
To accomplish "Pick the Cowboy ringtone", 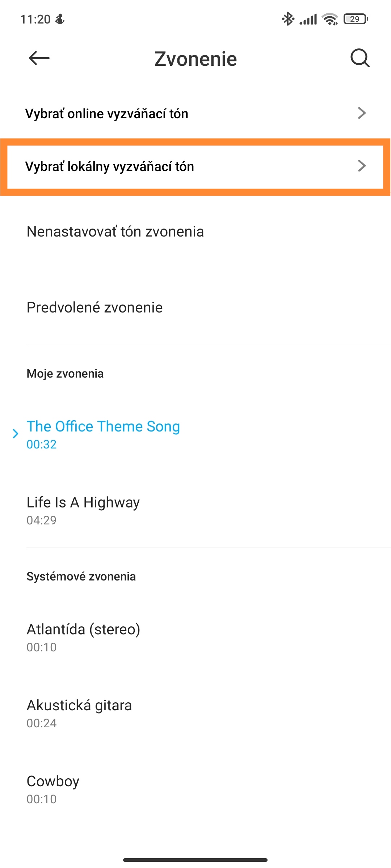I will 195,789.
